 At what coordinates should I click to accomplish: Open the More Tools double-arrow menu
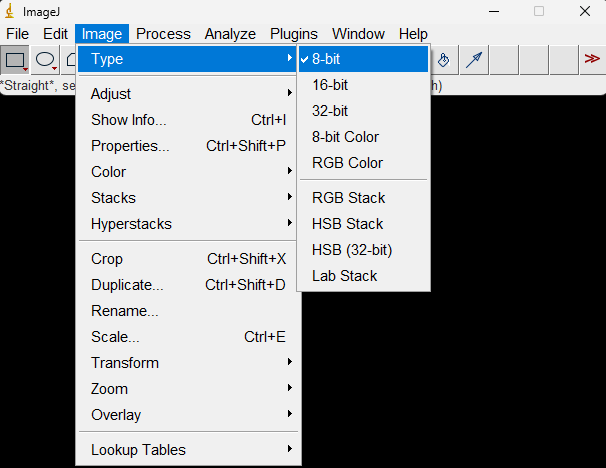pyautogui.click(x=592, y=59)
